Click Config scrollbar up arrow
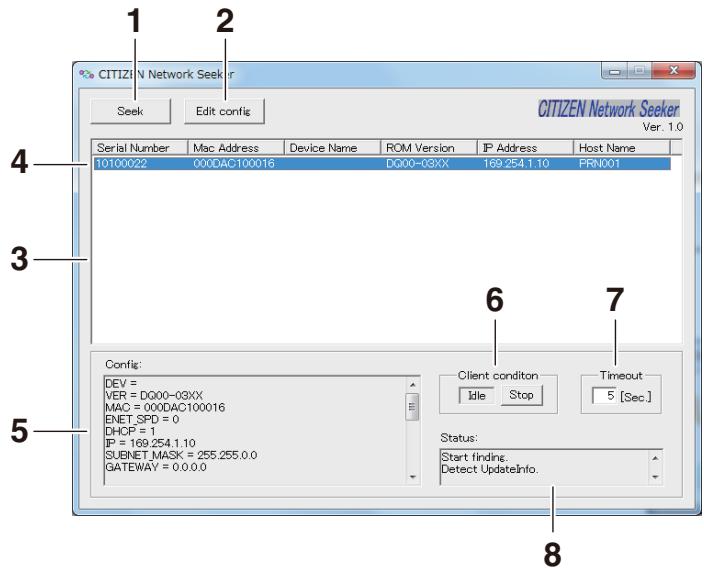The width and height of the screenshot is (704, 568). (413, 385)
